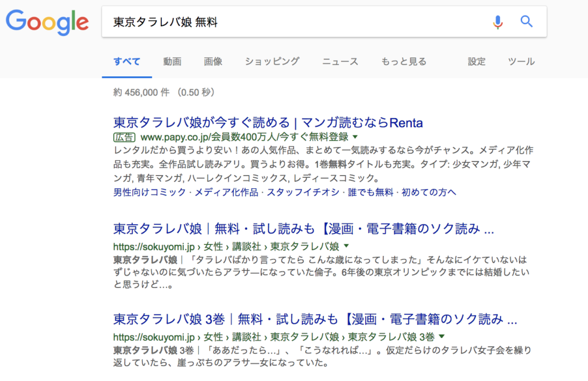
Task: Click the www.papy.co.jp ad URL text
Action: [x=245, y=137]
